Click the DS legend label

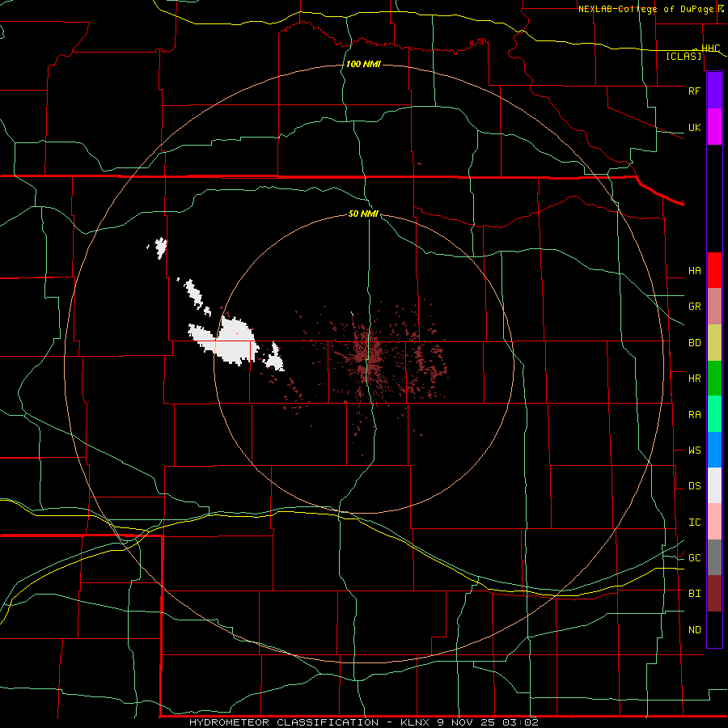[694, 485]
